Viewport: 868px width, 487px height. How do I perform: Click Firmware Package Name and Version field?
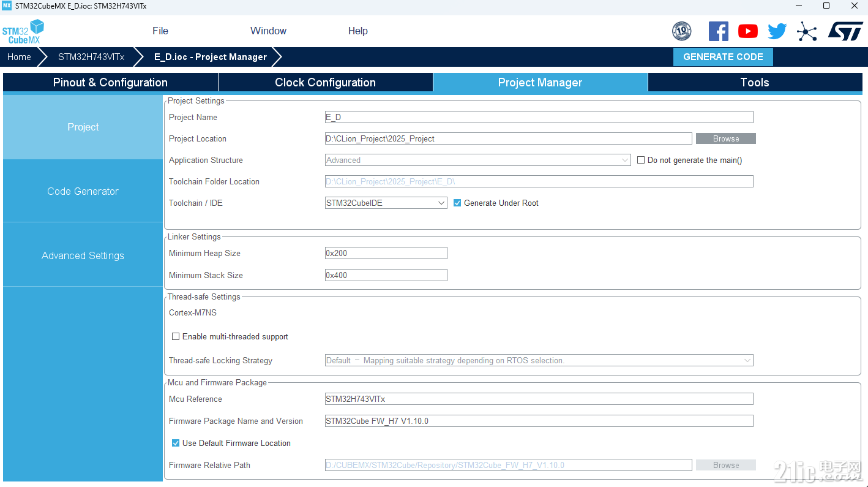point(539,421)
